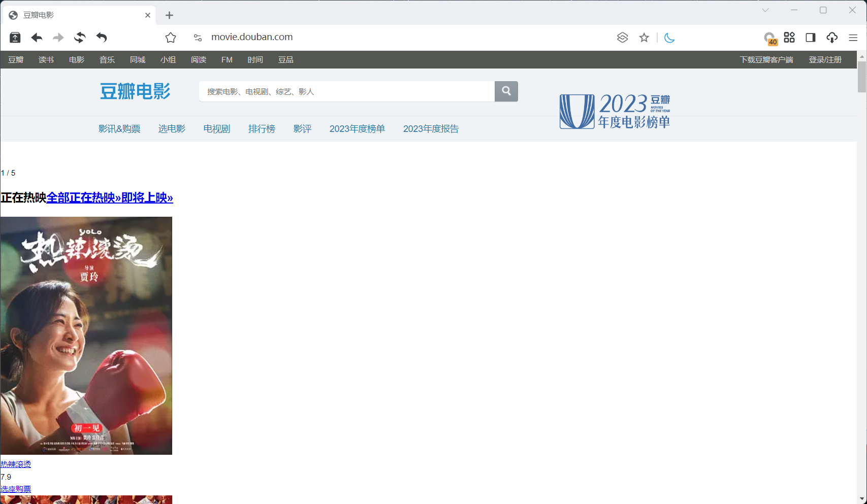Open the tab list chevron dropdown
The width and height of the screenshot is (867, 504).
point(765,10)
